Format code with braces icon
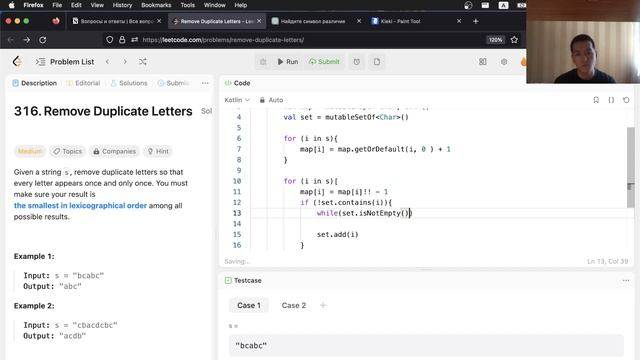The width and height of the screenshot is (640, 360). [x=611, y=100]
